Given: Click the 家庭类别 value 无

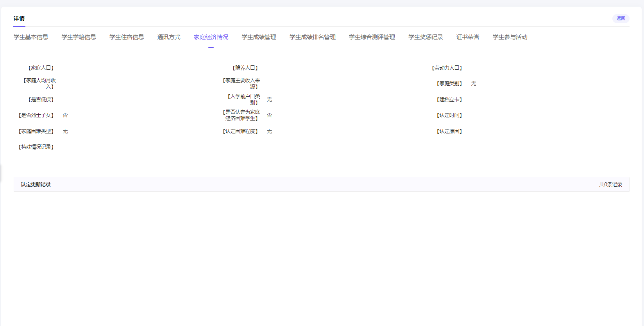Looking at the screenshot, I should (x=474, y=84).
